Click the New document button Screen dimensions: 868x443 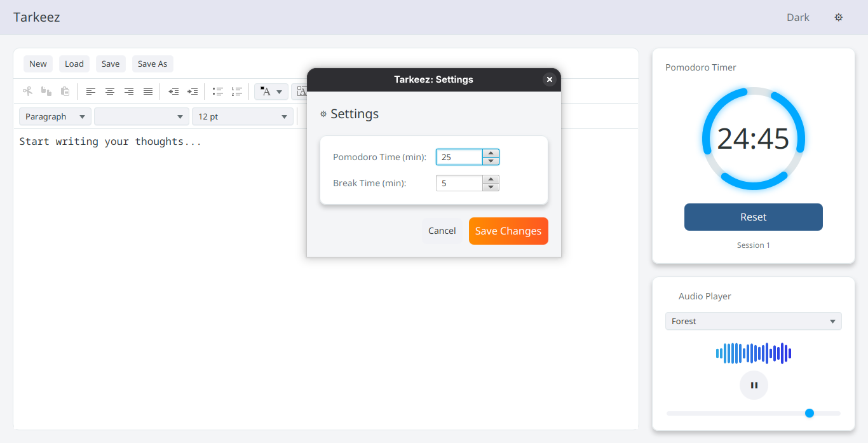[38, 64]
